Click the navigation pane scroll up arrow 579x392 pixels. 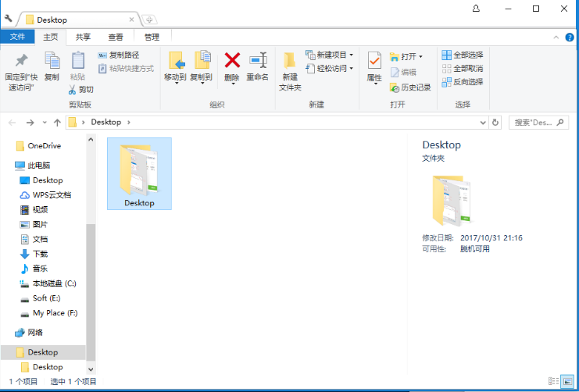(91, 139)
